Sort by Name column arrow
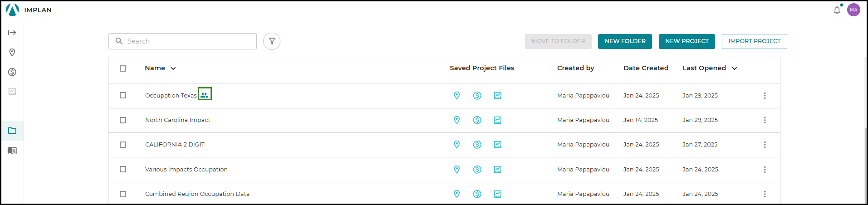868x205 pixels. tap(173, 68)
